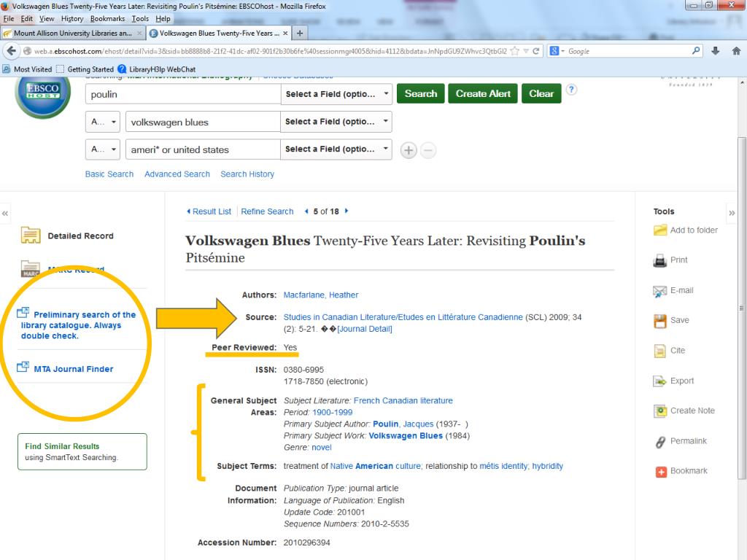Add a search row with plus button

[409, 150]
